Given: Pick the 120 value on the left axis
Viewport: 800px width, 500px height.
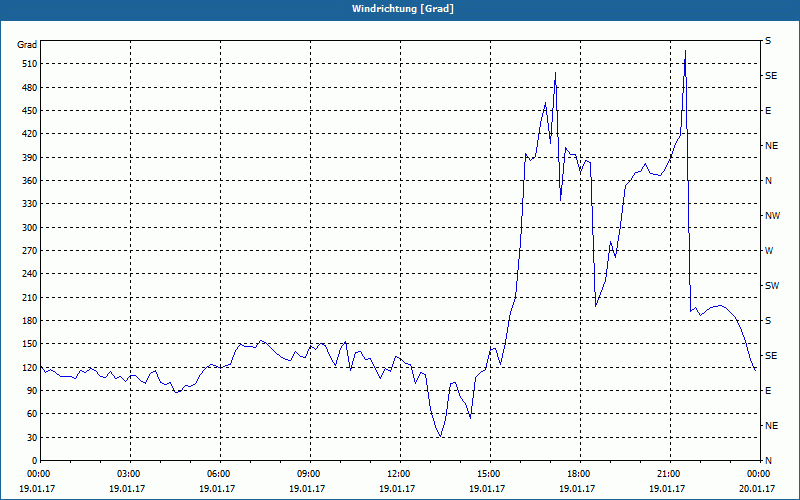Looking at the screenshot, I should [30, 367].
